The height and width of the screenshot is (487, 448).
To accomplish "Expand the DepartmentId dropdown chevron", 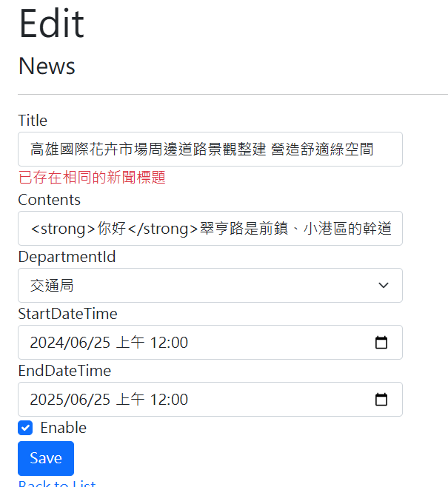I will click(384, 286).
